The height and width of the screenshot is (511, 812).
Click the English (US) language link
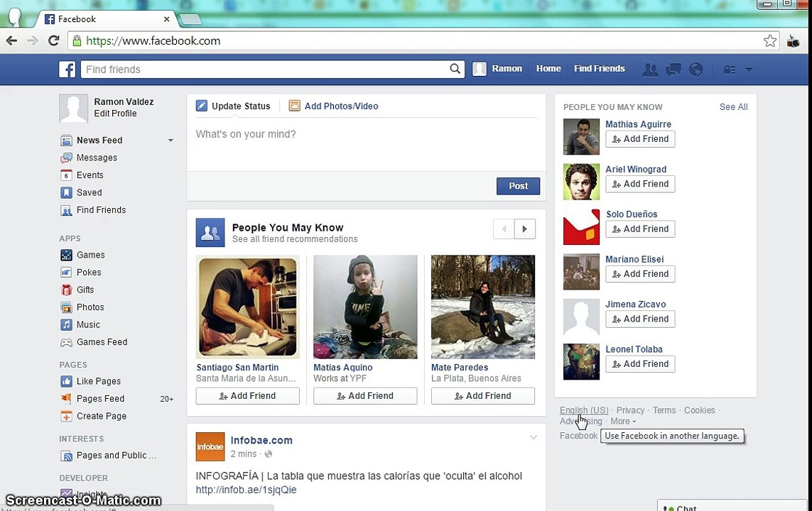point(584,410)
